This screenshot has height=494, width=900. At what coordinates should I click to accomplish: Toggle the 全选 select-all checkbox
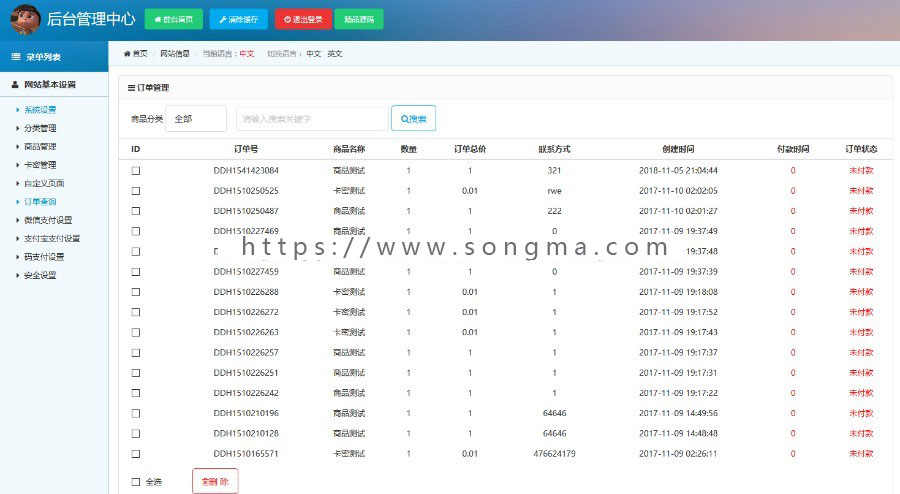[x=135, y=482]
